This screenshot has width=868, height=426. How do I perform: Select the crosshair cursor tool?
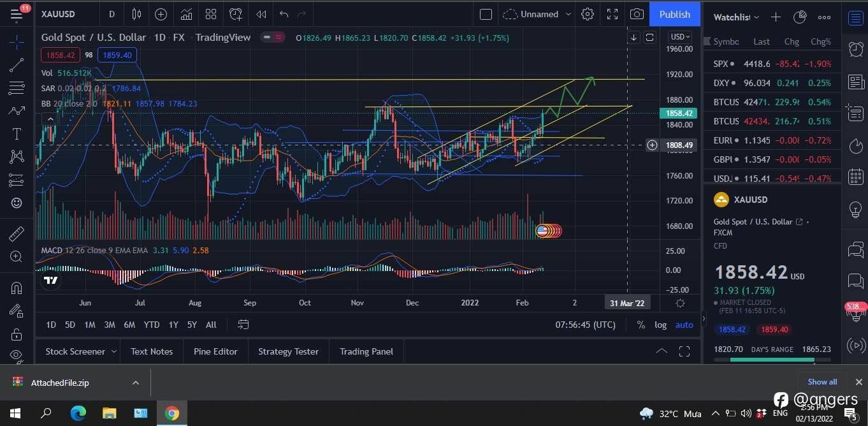17,42
